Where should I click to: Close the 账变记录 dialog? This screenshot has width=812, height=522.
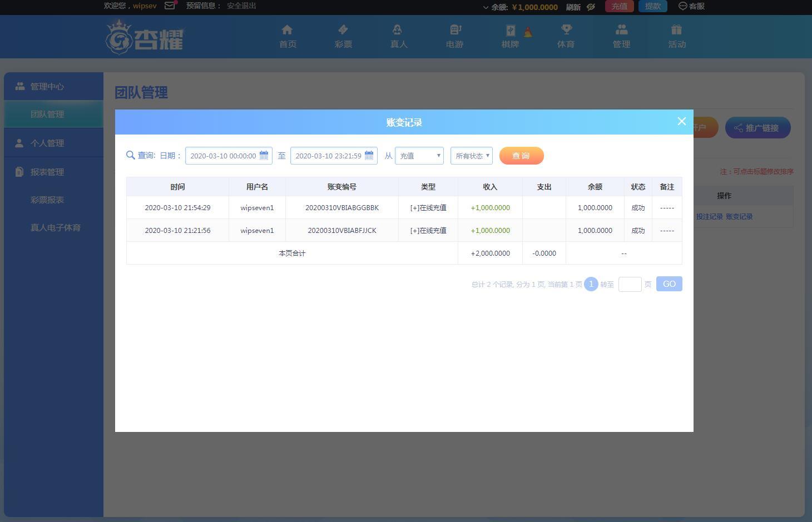pos(682,121)
